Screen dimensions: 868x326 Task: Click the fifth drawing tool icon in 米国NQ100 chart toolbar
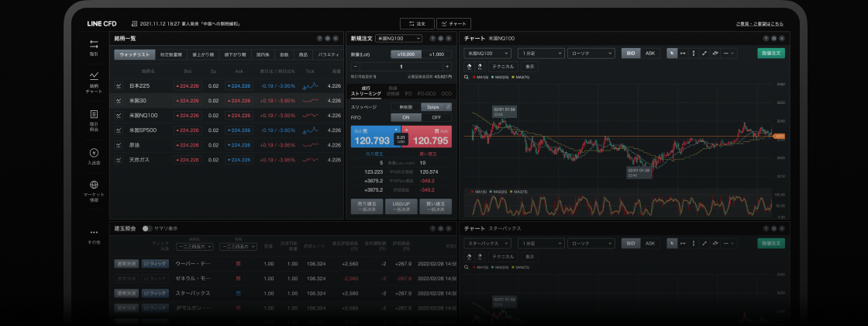715,54
